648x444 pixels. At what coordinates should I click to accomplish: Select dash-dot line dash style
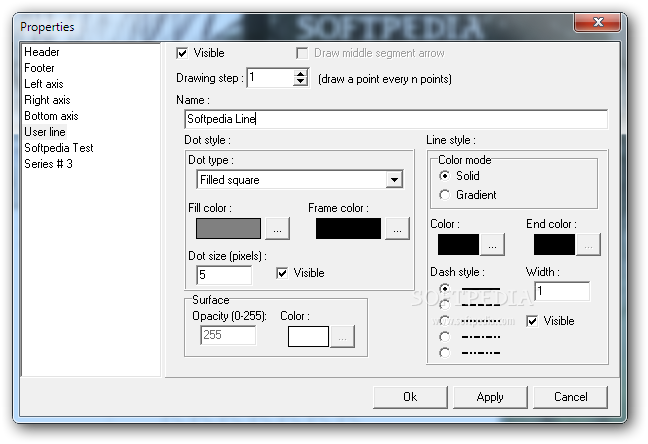click(445, 337)
